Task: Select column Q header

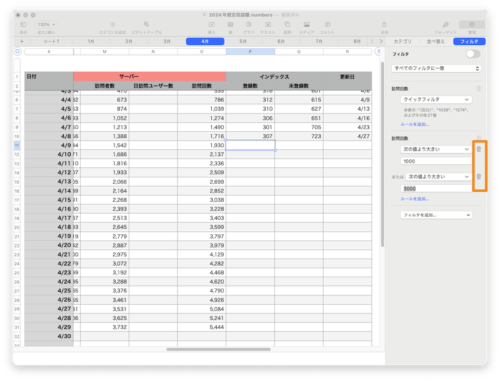Action: click(299, 51)
